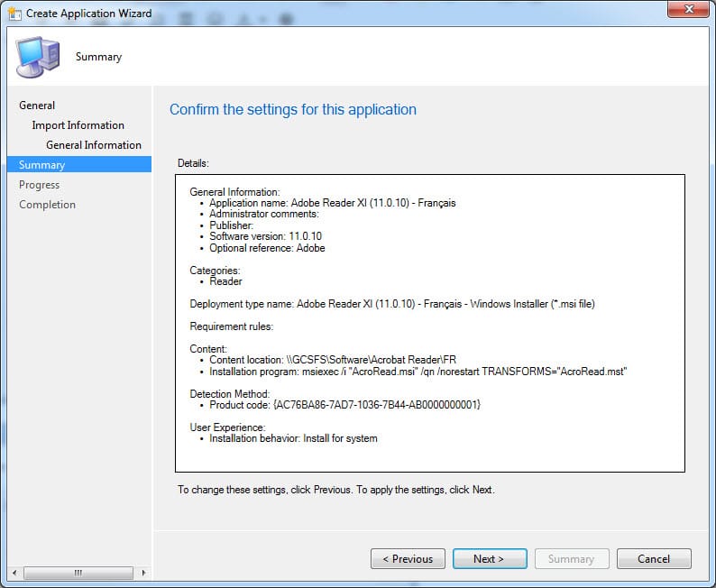Click the User Experience heading
The width and height of the screenshot is (716, 588).
(227, 427)
